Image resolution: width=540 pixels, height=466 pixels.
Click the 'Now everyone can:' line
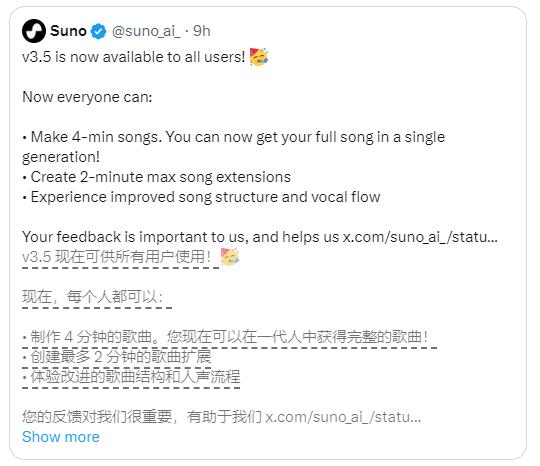[x=87, y=97]
